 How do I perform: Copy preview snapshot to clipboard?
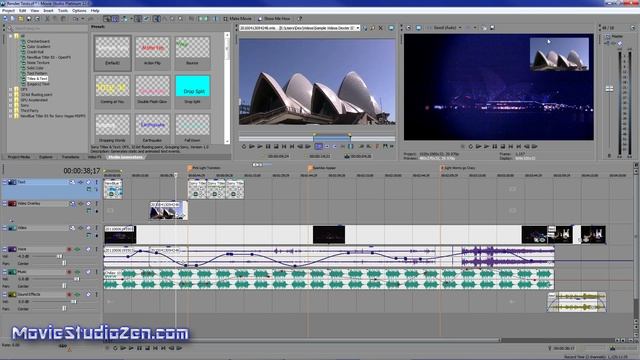[x=484, y=28]
